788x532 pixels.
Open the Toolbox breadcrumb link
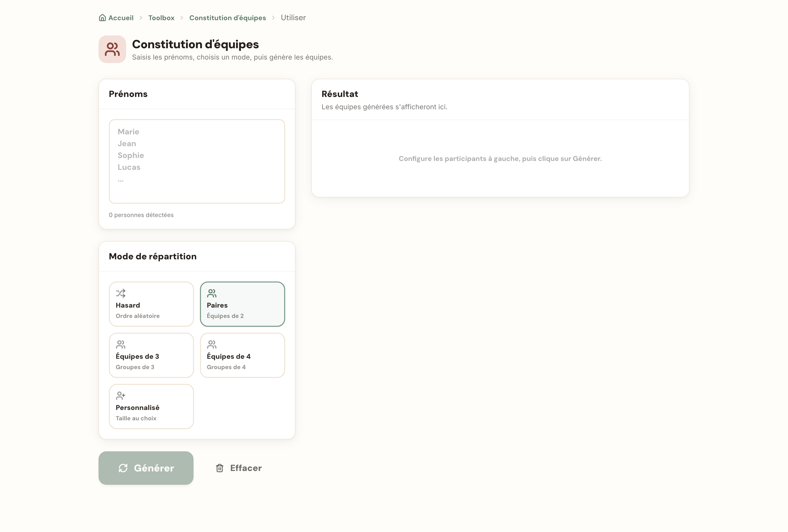(x=161, y=18)
